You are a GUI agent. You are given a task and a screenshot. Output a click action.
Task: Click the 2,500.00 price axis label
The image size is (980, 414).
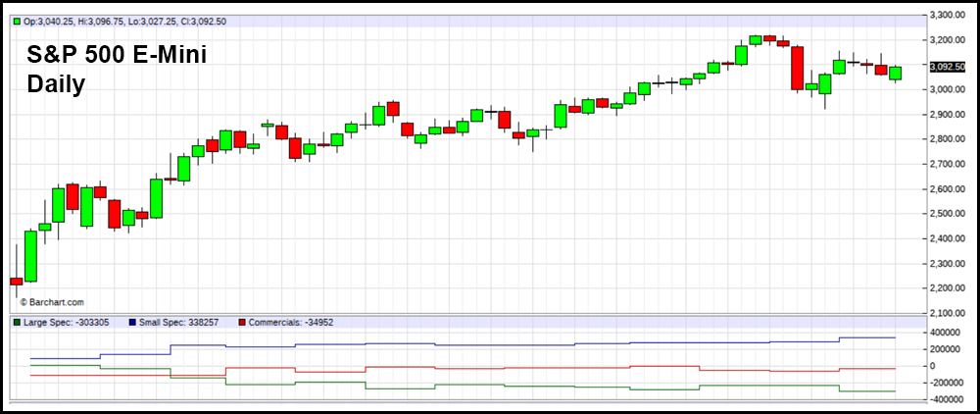[x=948, y=214]
